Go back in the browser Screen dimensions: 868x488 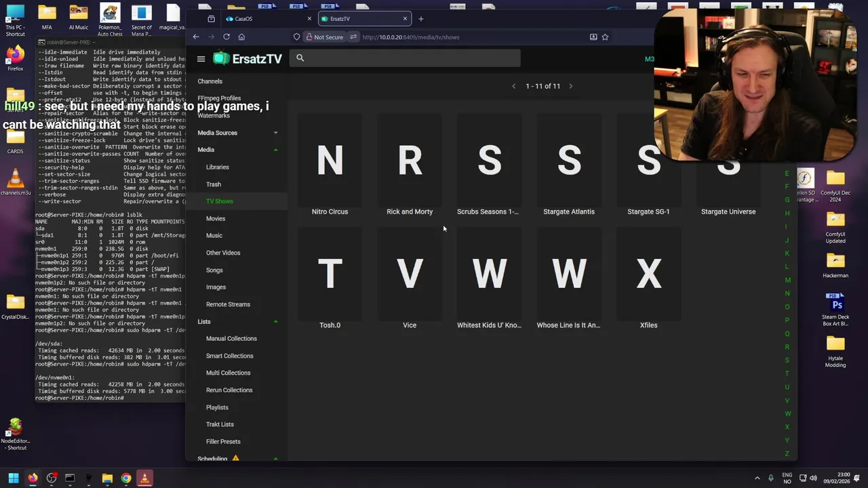[x=196, y=37]
